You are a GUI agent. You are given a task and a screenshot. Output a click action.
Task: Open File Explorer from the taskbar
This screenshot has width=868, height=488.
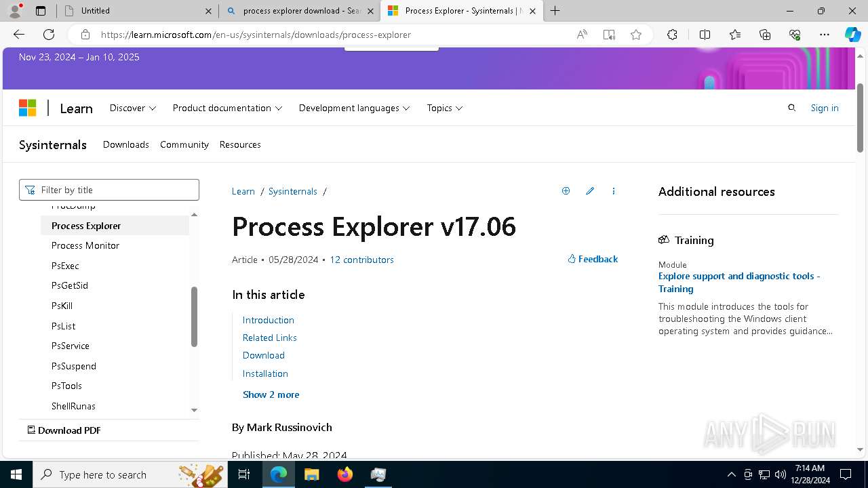coord(312,474)
